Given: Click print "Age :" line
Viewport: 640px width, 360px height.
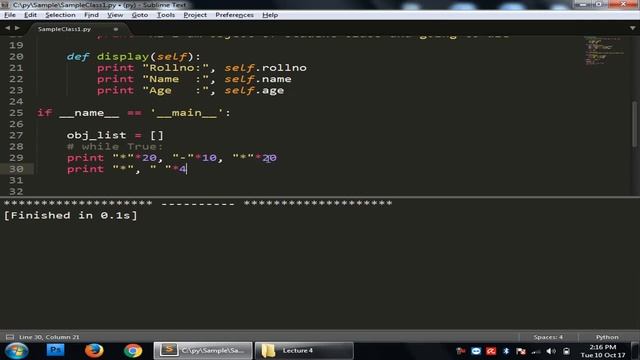Looking at the screenshot, I should [190, 90].
